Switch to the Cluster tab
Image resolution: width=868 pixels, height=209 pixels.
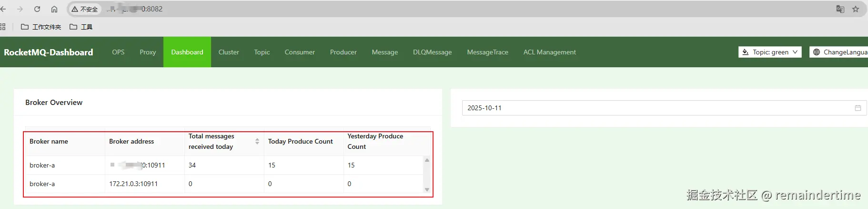coord(229,52)
